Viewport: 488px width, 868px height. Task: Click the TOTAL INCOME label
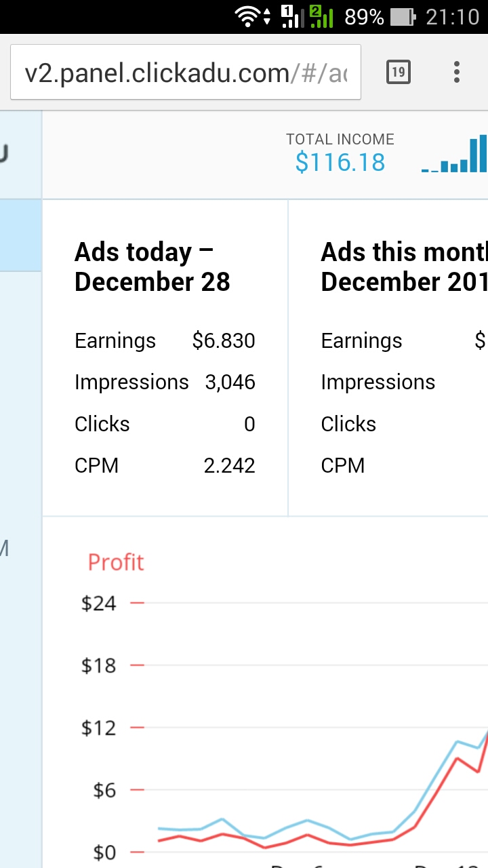(340, 139)
